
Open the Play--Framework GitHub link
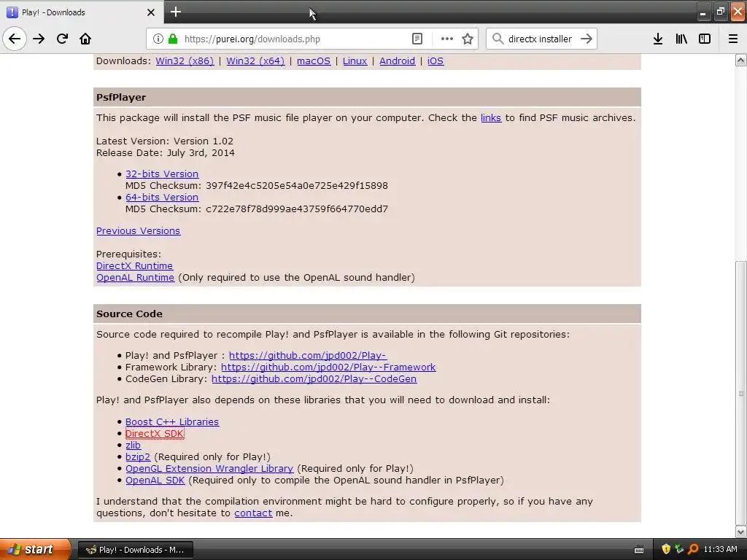click(328, 367)
